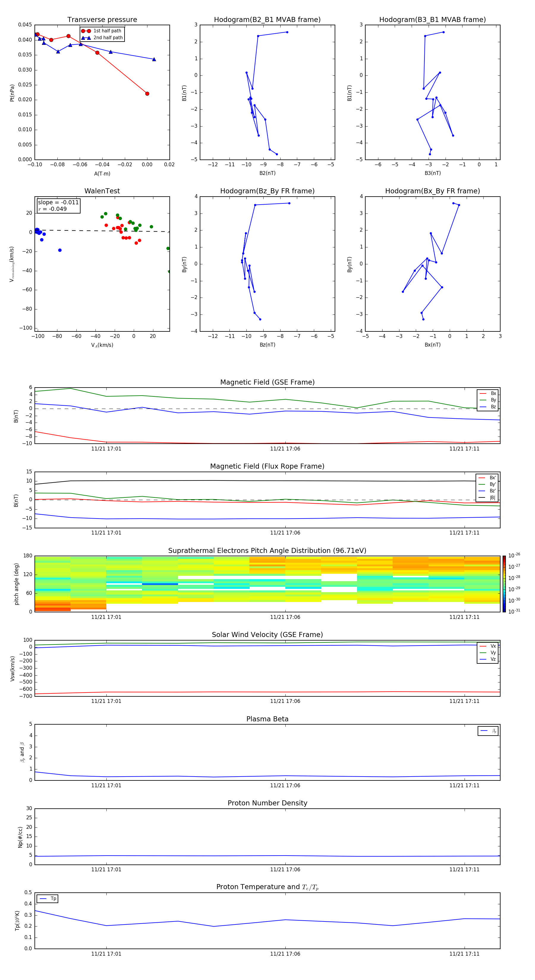Click "11/21 17:06" tick under Solar Wind Velocity plot
Viewport: 535px width, 980px height.
(285, 701)
